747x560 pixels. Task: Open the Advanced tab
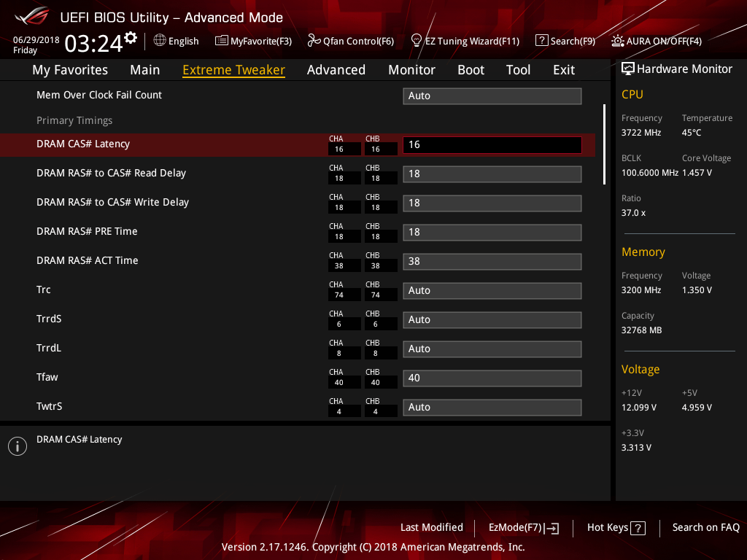pyautogui.click(x=336, y=70)
